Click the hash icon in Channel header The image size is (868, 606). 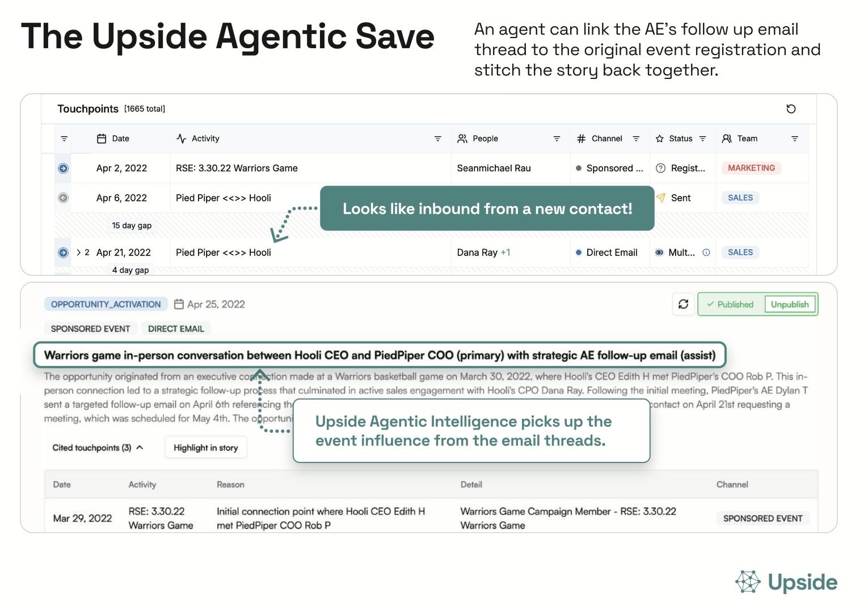pyautogui.click(x=581, y=138)
